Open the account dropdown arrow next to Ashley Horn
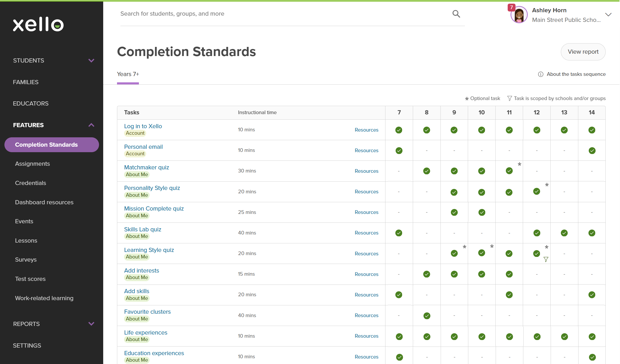 pyautogui.click(x=608, y=15)
